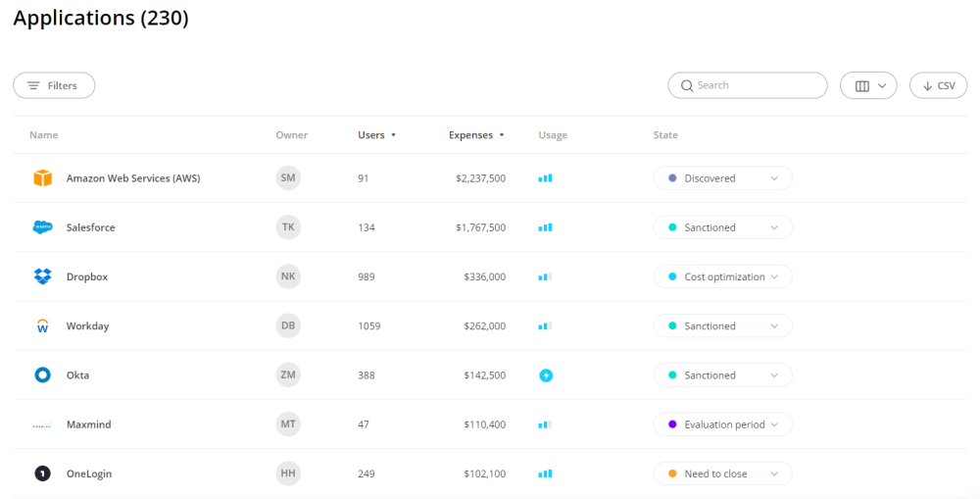980x499 pixels.
Task: Click the Okta logo icon
Action: coord(42,375)
